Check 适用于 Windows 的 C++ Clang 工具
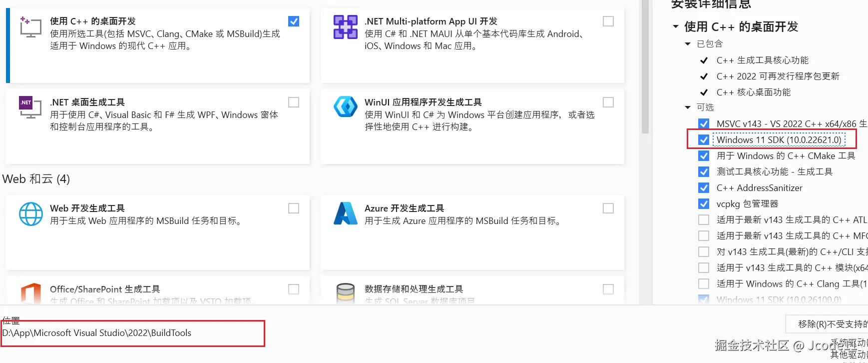 [x=704, y=284]
